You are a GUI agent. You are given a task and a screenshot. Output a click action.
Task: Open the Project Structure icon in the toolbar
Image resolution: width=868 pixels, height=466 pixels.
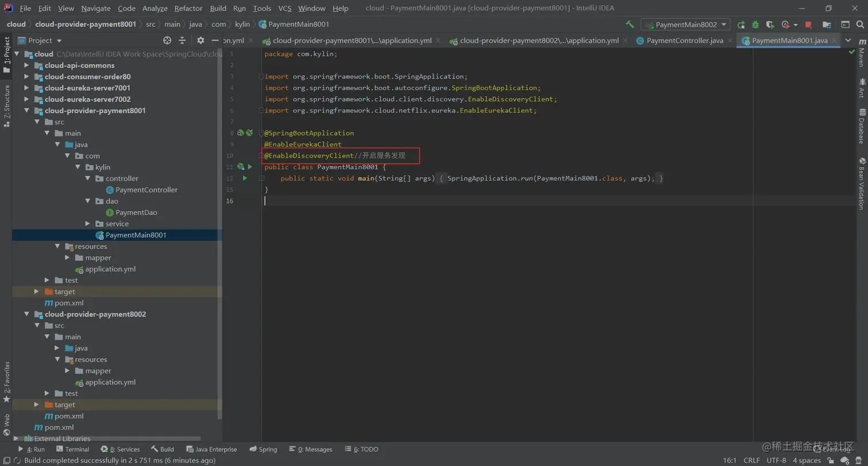827,25
